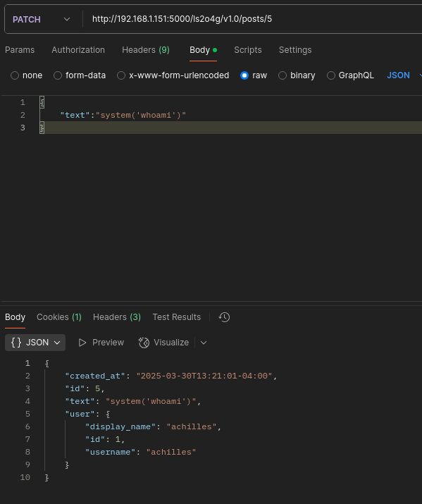422x504 pixels.
Task: Open the response JSON format dropdown
Action: click(35, 343)
